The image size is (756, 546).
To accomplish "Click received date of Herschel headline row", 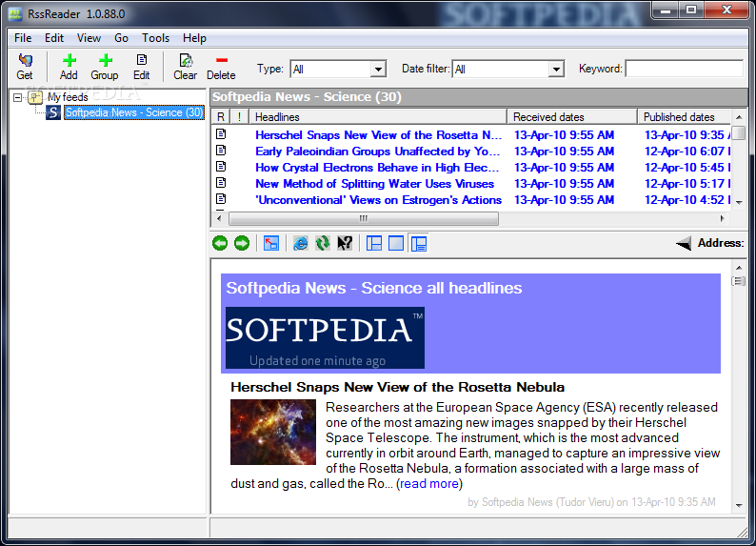I will (564, 135).
